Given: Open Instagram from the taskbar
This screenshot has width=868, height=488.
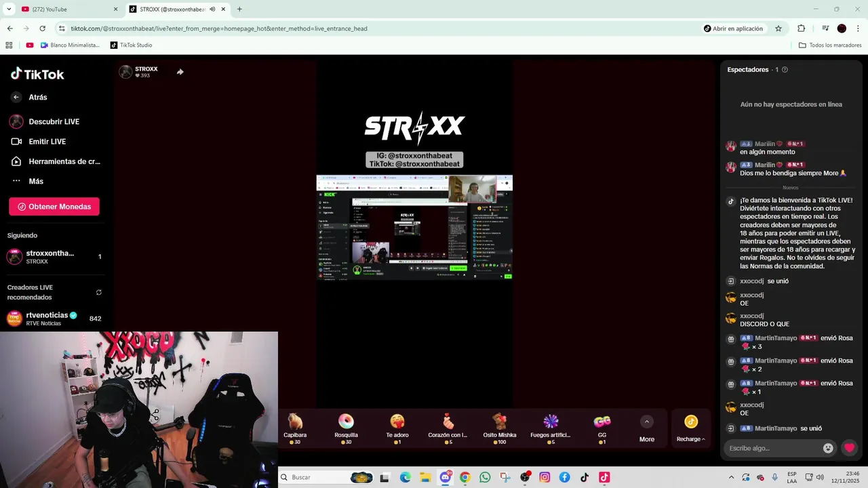Looking at the screenshot, I should (x=545, y=477).
